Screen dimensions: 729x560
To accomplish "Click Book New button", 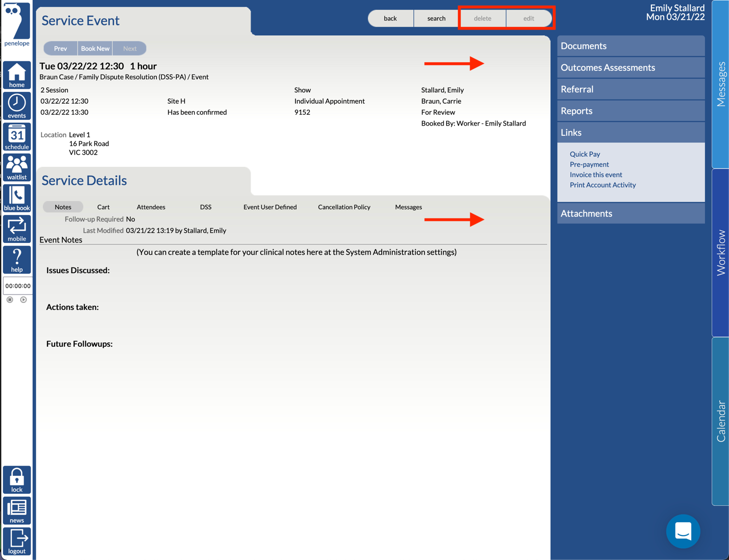I will tap(95, 48).
